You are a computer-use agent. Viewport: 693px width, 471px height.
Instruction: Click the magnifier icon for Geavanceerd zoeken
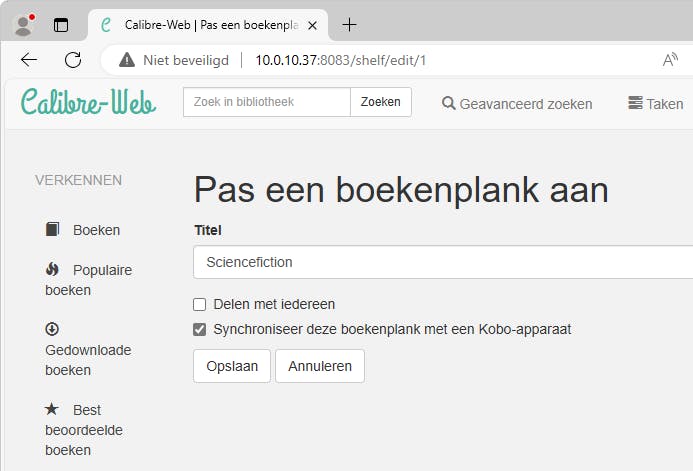pyautogui.click(x=449, y=103)
